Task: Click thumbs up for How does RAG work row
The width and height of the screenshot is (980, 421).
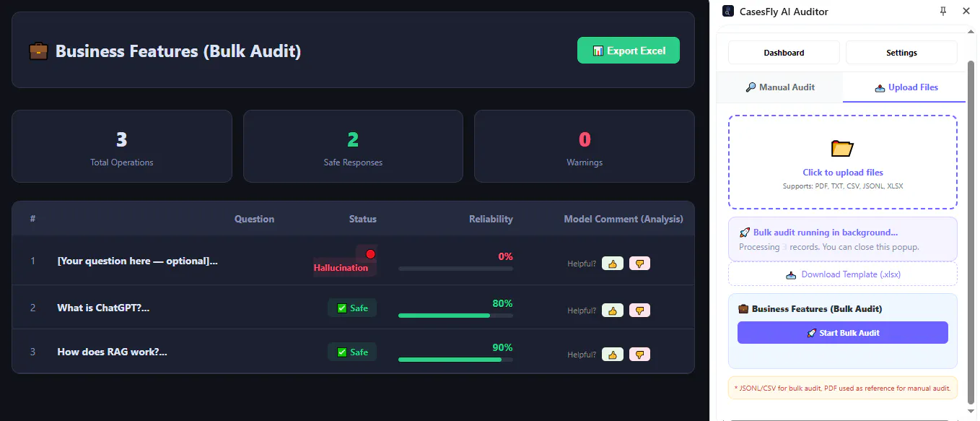Action: point(613,355)
